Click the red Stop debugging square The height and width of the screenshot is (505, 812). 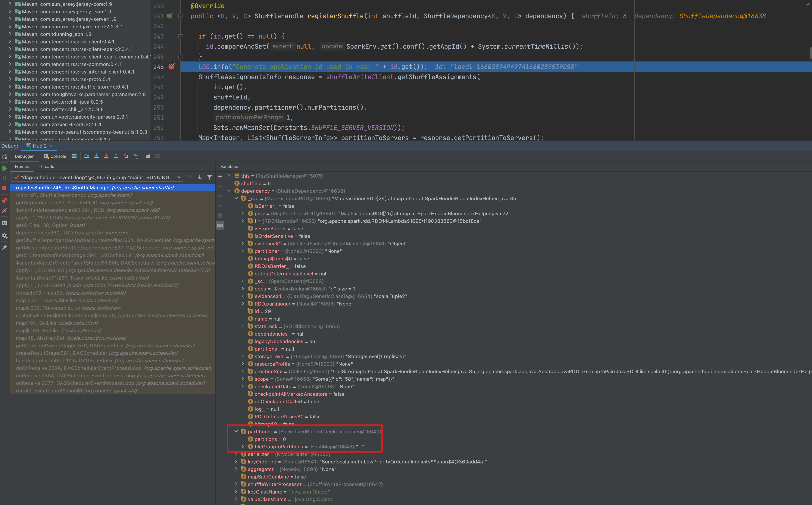(x=4, y=188)
